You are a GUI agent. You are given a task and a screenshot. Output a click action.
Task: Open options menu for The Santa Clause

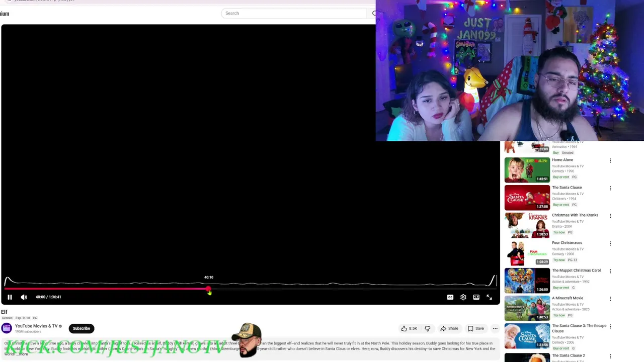tap(610, 189)
